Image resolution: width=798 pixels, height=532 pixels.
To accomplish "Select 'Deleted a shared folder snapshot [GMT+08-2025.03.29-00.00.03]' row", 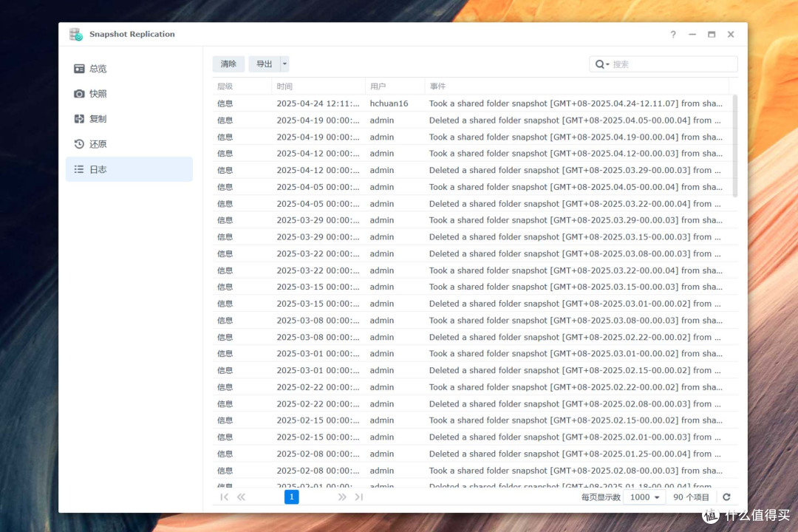I will pyautogui.click(x=475, y=170).
